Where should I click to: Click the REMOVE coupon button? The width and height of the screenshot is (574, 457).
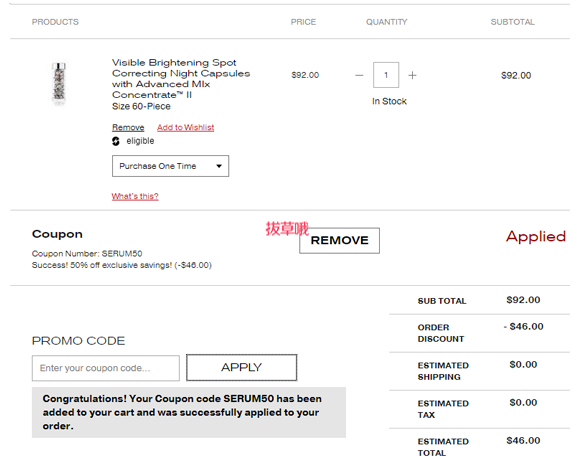click(x=339, y=241)
